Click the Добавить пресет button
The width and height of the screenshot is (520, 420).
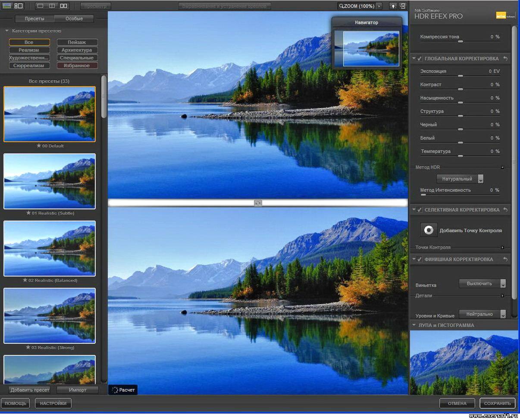(30, 390)
